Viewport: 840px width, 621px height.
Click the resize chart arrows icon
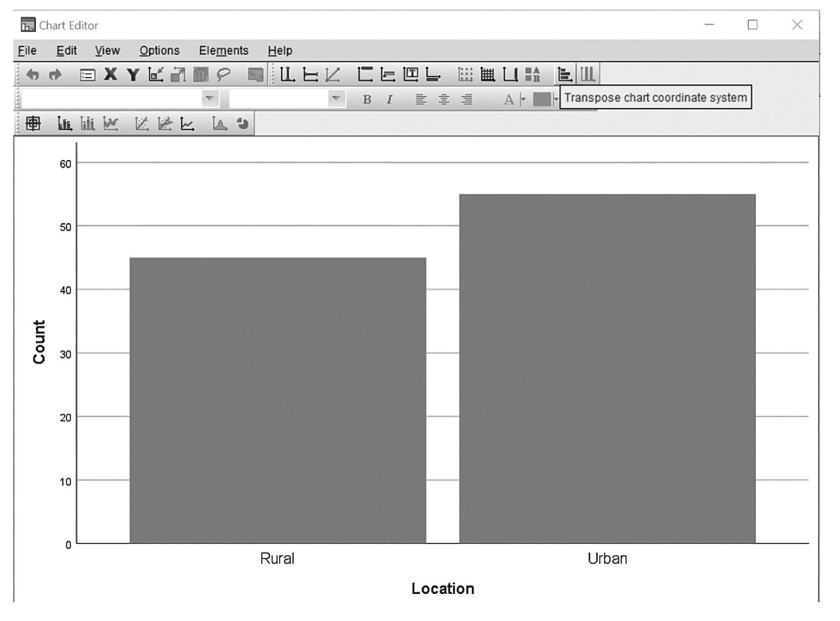tap(178, 74)
